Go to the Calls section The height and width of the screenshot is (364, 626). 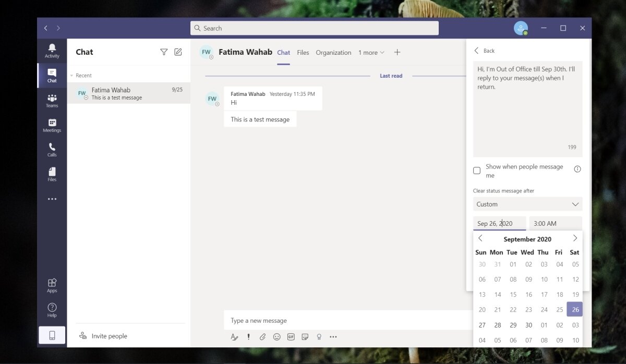click(52, 149)
